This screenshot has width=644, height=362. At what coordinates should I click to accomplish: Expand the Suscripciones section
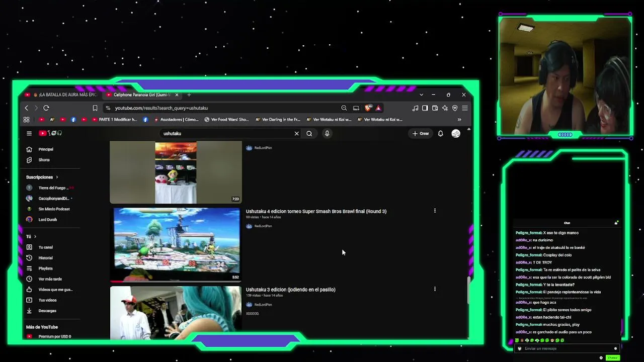pos(42,177)
